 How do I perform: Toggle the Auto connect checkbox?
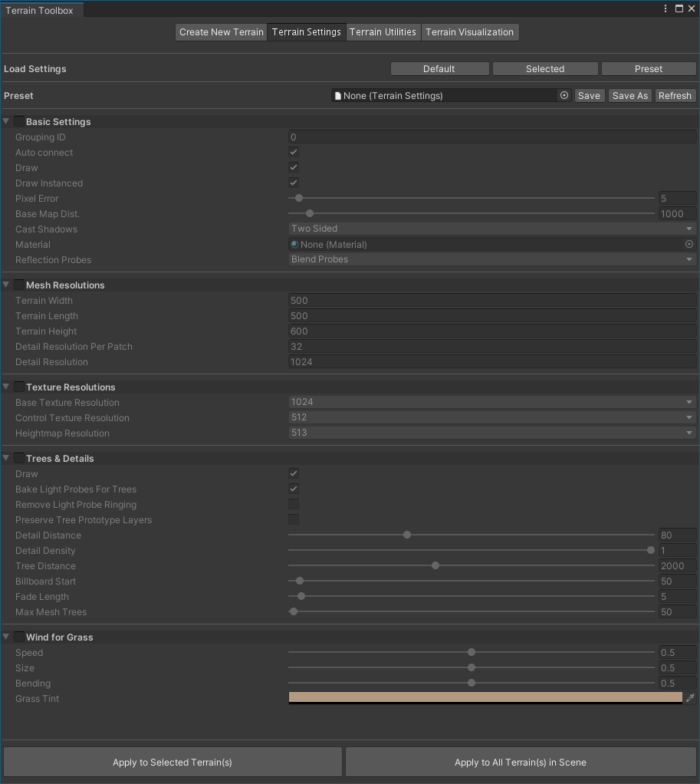(294, 152)
